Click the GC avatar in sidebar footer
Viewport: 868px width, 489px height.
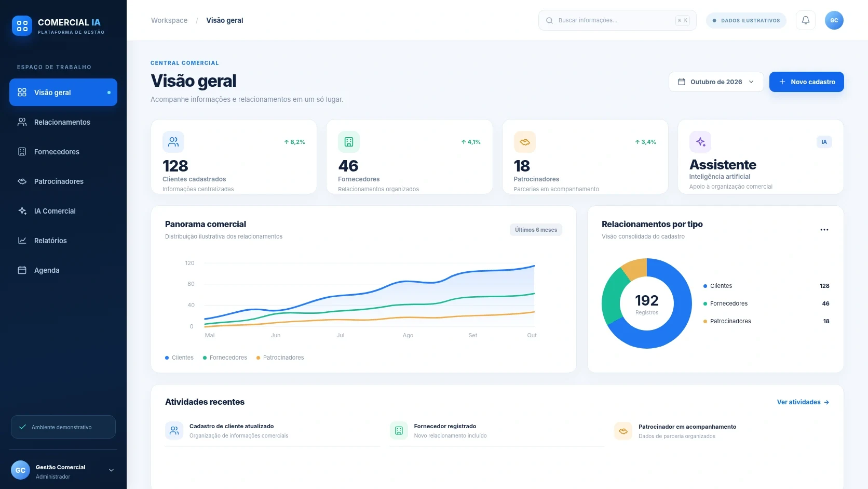20,470
